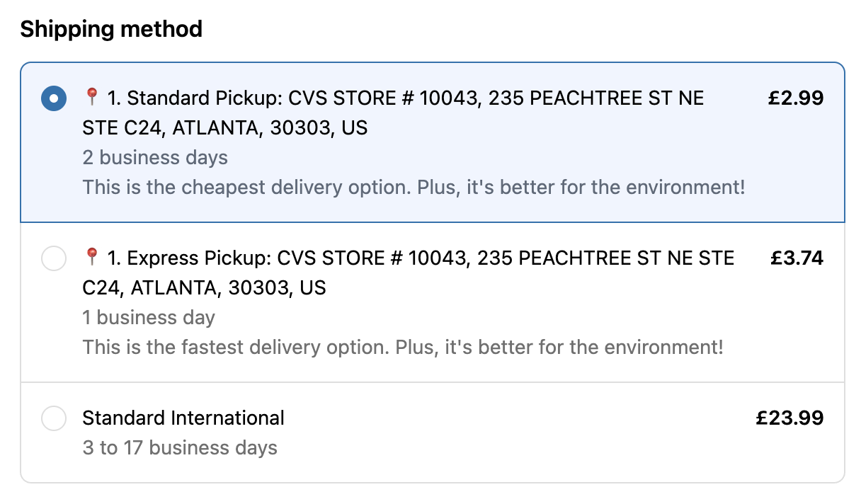
Task: Select the Express Pickup radio button
Action: (x=53, y=258)
